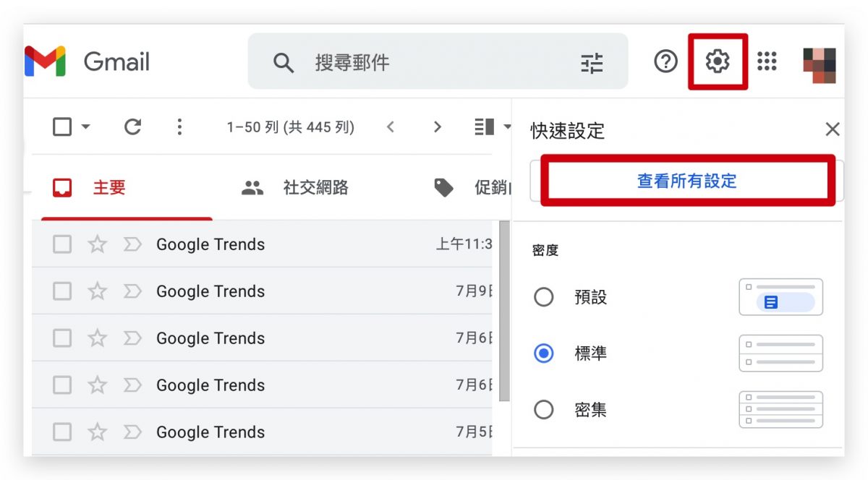Open the More options three-dot menu
Screen dimensions: 868x480
179,127
